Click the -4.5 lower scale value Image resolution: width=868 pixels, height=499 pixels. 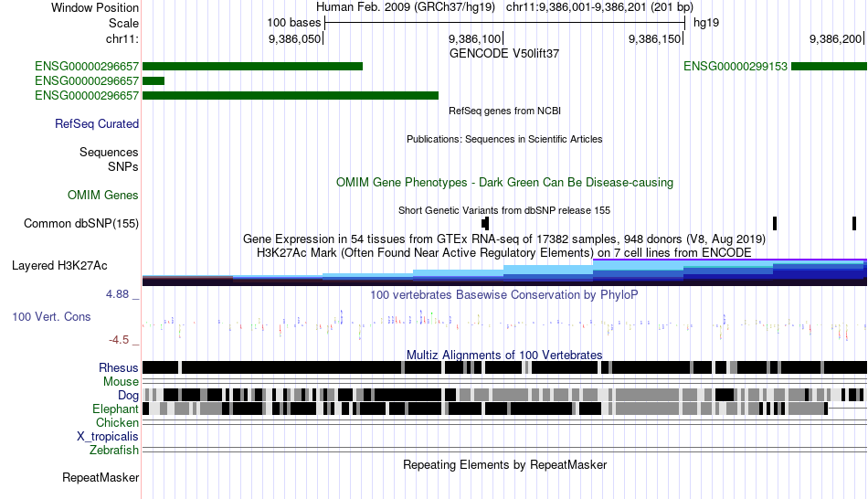tap(119, 339)
